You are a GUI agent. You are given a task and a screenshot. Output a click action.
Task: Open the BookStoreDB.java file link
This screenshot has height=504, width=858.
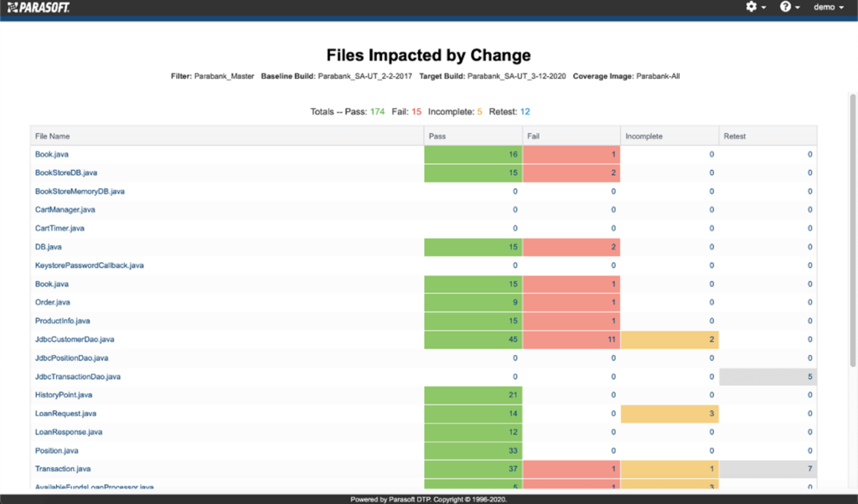(x=66, y=172)
